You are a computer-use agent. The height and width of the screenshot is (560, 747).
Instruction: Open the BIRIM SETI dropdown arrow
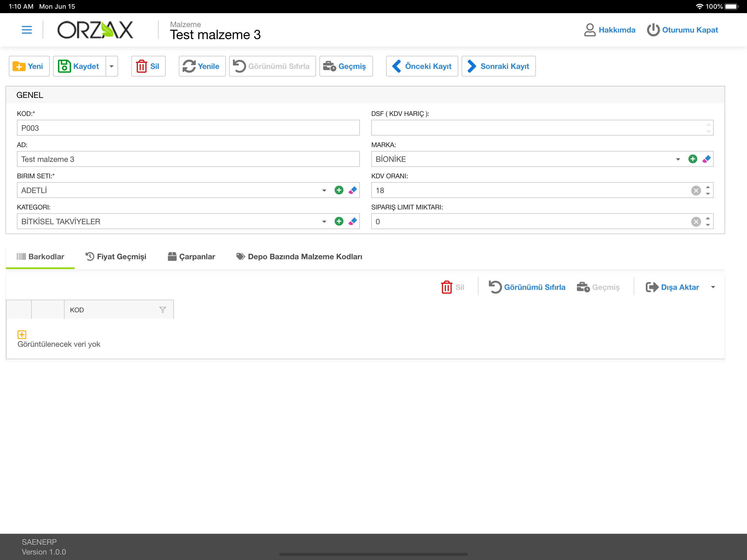tap(324, 191)
